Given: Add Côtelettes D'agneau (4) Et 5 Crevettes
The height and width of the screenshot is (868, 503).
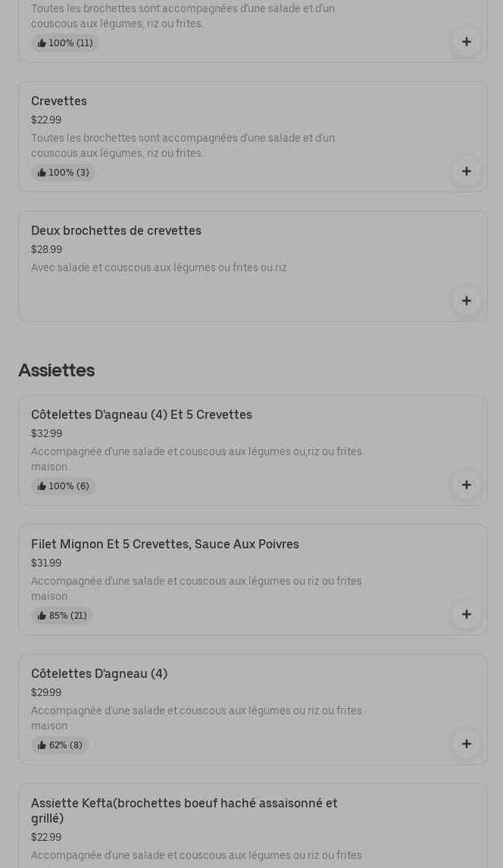Looking at the screenshot, I should 466,485.
